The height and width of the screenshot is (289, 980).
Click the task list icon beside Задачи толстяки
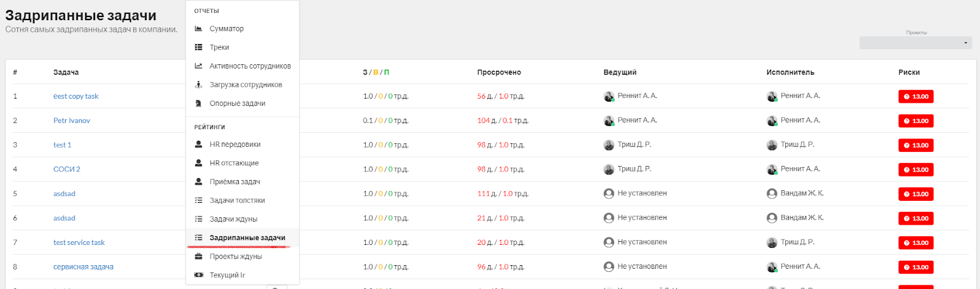[x=198, y=200]
